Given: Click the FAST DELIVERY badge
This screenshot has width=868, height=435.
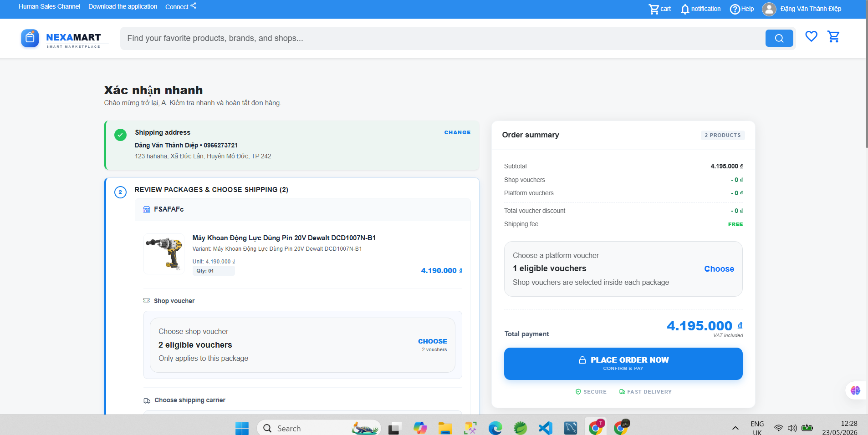Looking at the screenshot, I should (x=645, y=392).
